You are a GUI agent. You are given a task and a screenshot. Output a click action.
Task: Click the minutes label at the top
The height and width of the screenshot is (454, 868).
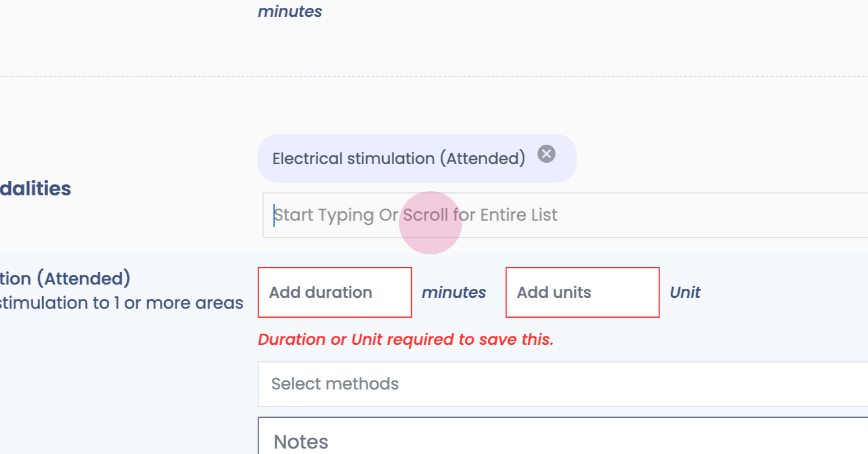pos(289,11)
